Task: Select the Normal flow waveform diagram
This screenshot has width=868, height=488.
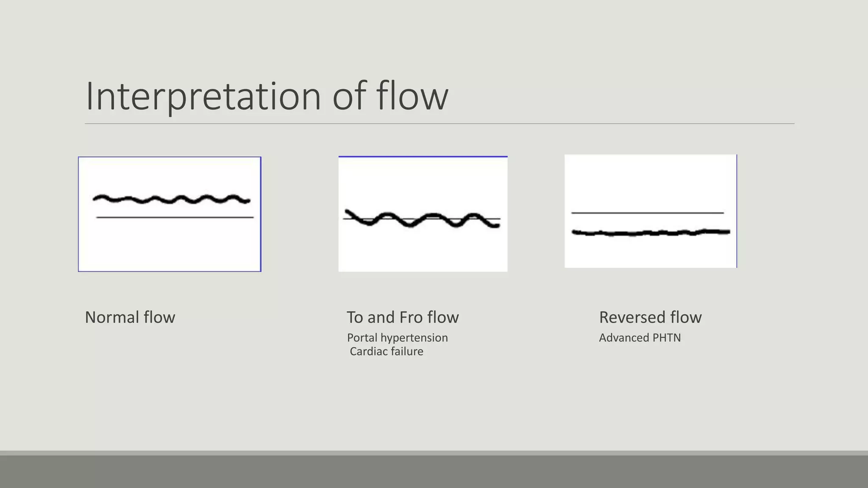Action: [x=170, y=214]
